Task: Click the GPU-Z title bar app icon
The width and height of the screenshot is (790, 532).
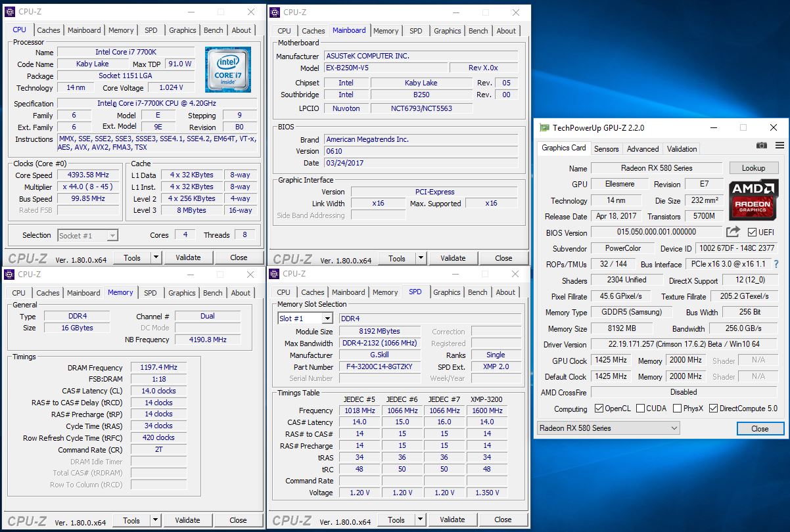Action: click(x=544, y=128)
